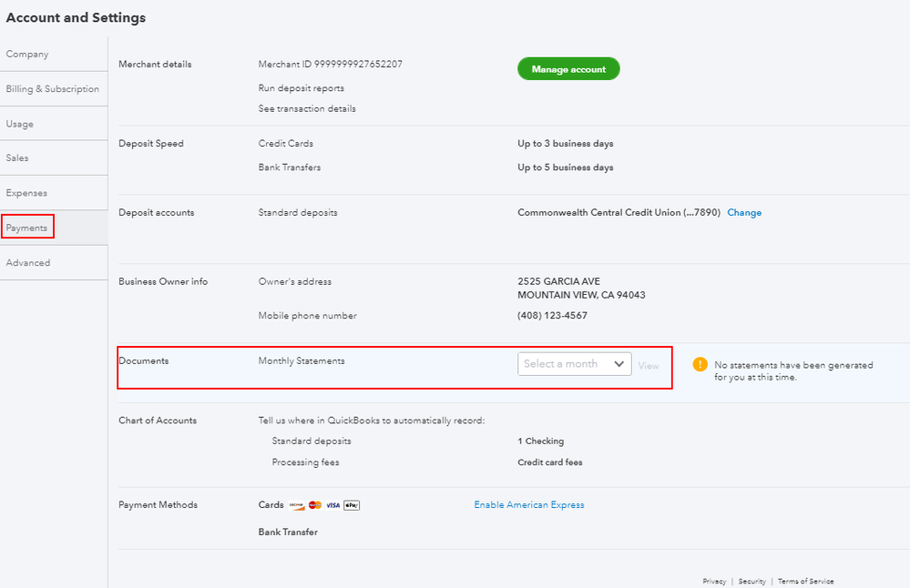The width and height of the screenshot is (910, 588).
Task: Click the Visa card icon
Action: coord(333,505)
